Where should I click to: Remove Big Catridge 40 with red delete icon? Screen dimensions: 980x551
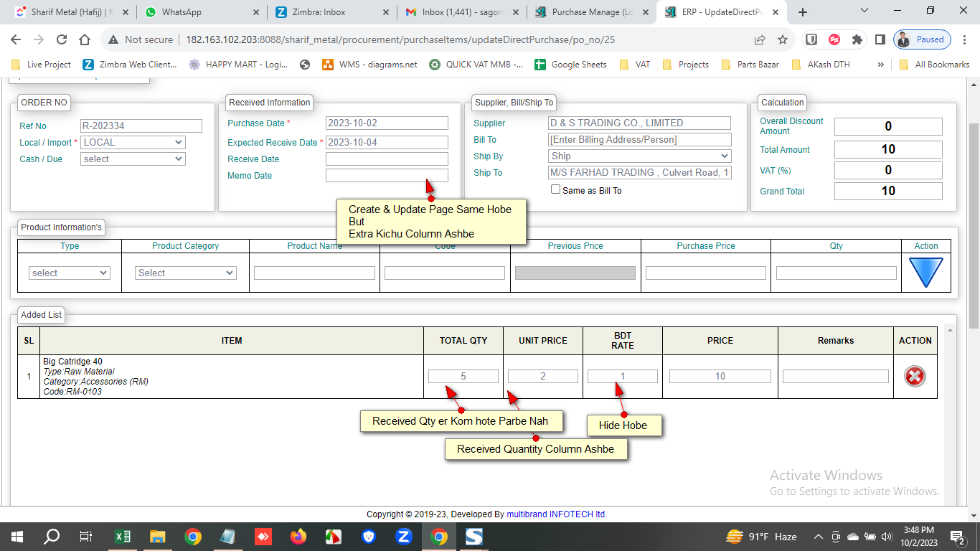(x=915, y=376)
